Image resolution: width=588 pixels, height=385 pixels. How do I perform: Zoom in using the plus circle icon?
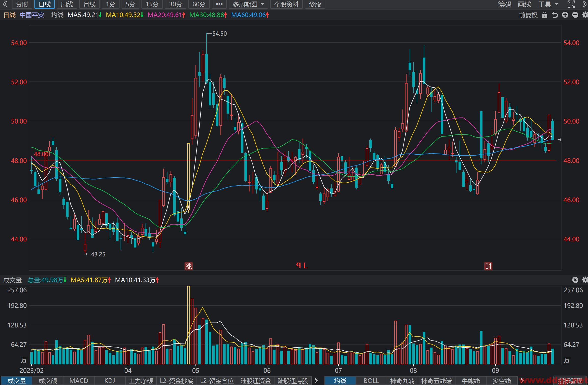tap(565, 15)
